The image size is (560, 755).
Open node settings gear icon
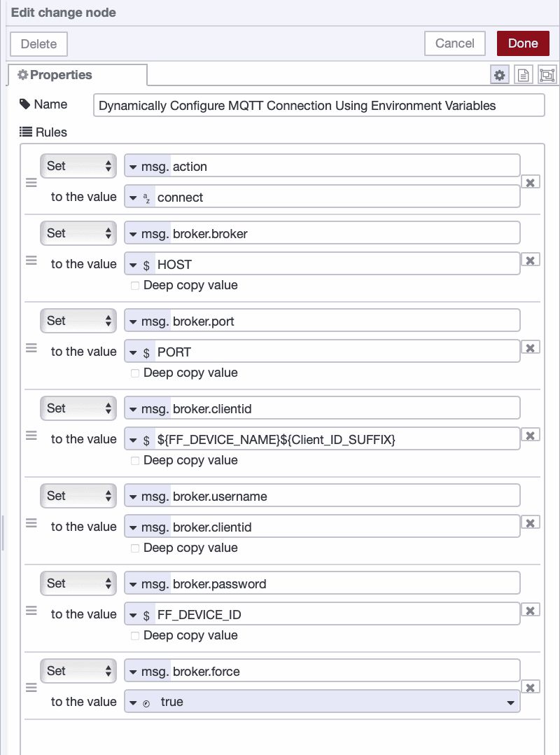(499, 76)
